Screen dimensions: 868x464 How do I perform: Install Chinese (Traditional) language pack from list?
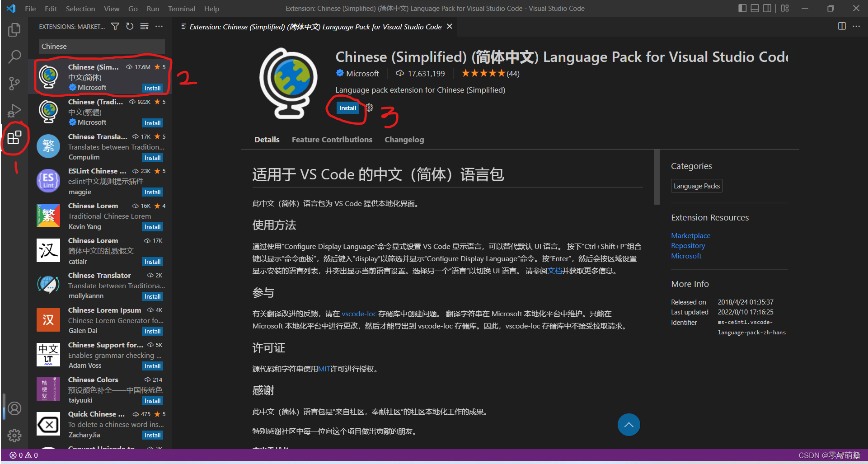pyautogui.click(x=152, y=123)
